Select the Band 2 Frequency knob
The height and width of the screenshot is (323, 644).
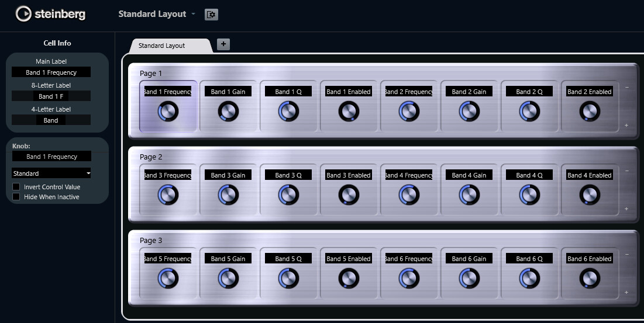[x=409, y=112]
